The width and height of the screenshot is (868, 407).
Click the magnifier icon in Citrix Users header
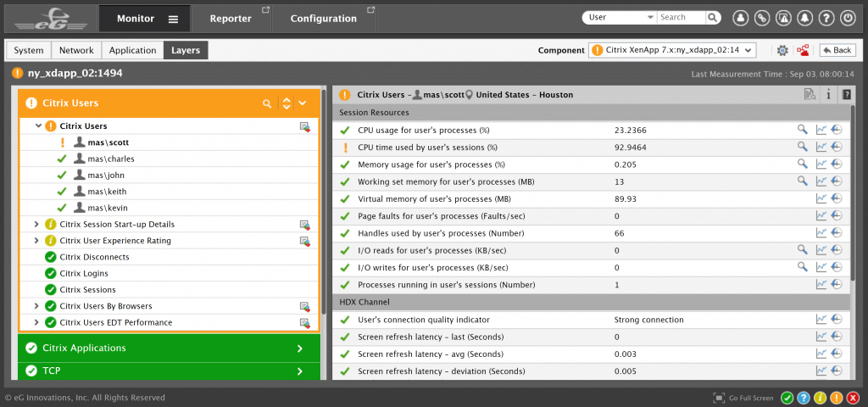267,103
